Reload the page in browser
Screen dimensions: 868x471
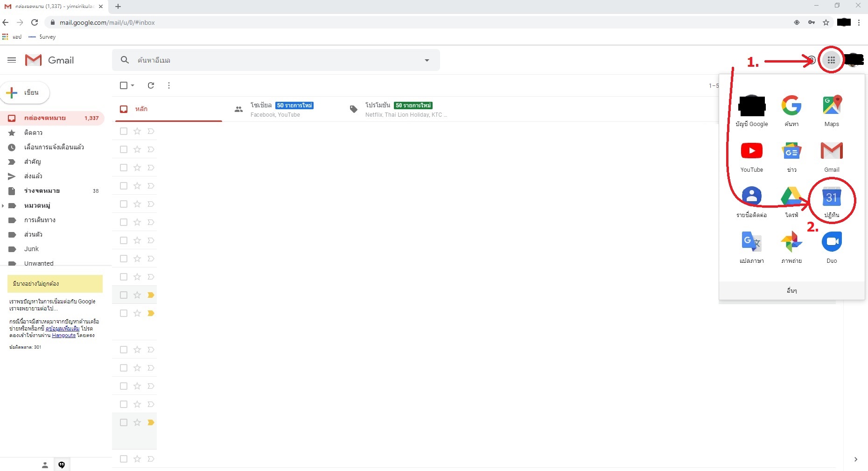pos(35,22)
